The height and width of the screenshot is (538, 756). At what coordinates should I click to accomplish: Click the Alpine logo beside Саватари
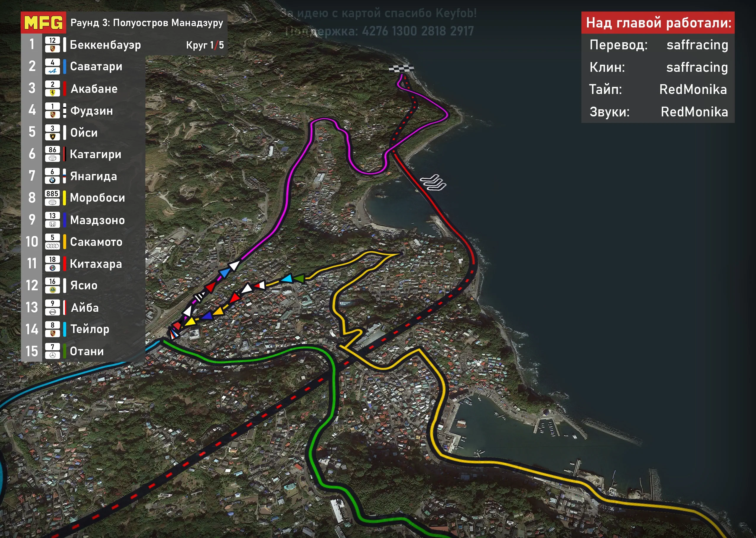point(52,71)
